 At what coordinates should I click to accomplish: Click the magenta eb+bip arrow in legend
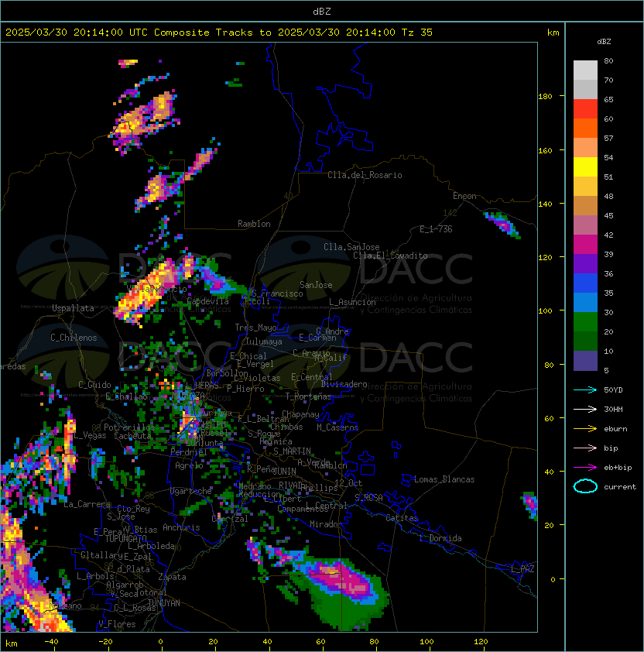pos(585,468)
